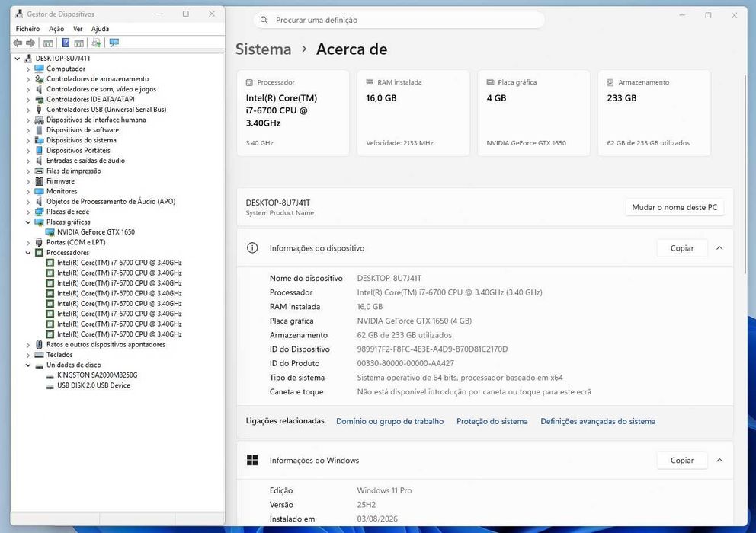Click the ID do Dispositivo value 989917F2-F8FC-4E3E-A4D9-B70D81C2170D
Viewport: 756px width, 533px height.
pyautogui.click(x=432, y=349)
